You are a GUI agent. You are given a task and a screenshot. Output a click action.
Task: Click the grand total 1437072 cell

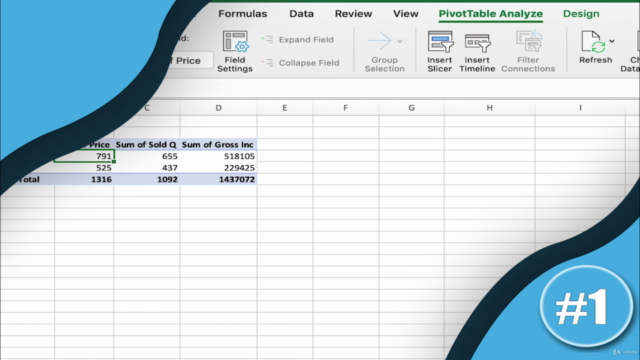point(218,179)
